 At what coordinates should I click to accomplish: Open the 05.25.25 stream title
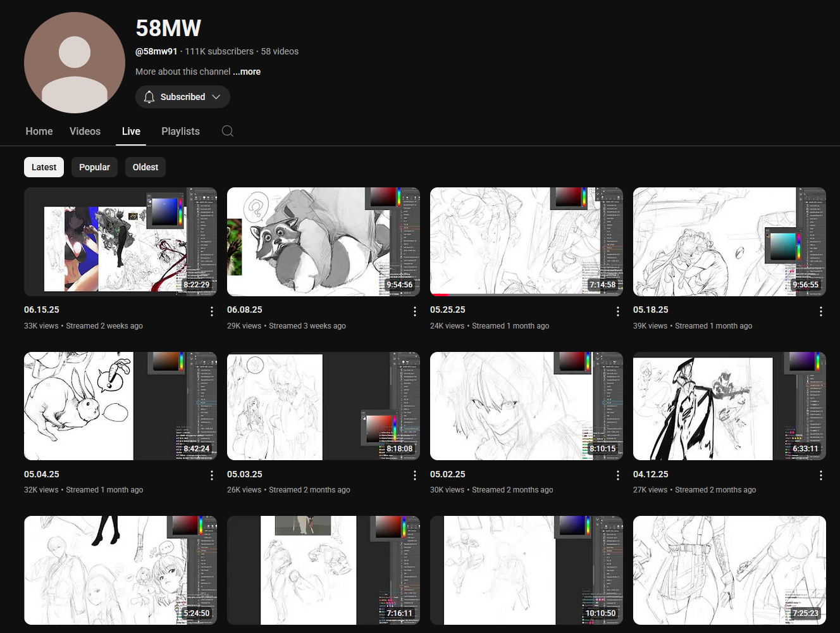pos(448,310)
